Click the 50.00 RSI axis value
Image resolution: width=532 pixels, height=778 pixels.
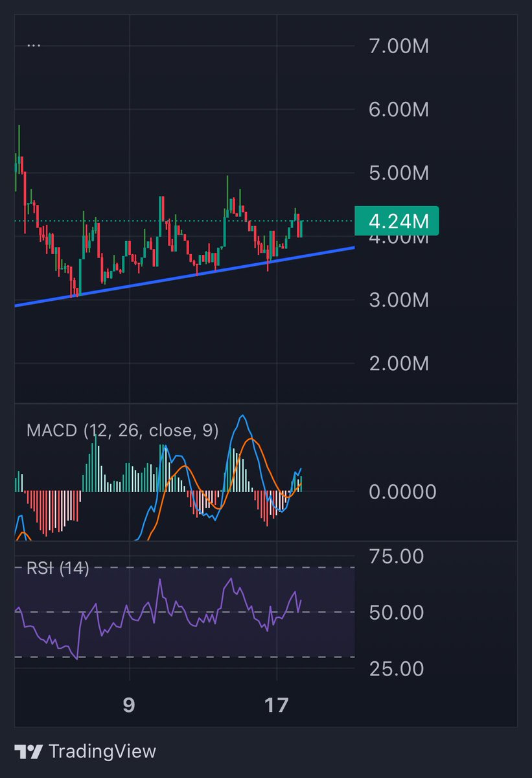click(x=396, y=612)
